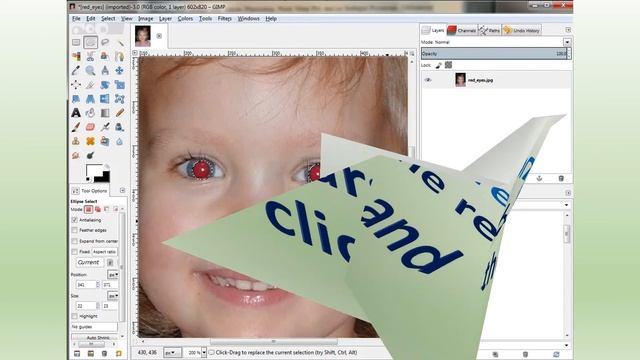640x360 pixels.
Task: Enable the Highlight checkbox
Action: tap(74, 316)
